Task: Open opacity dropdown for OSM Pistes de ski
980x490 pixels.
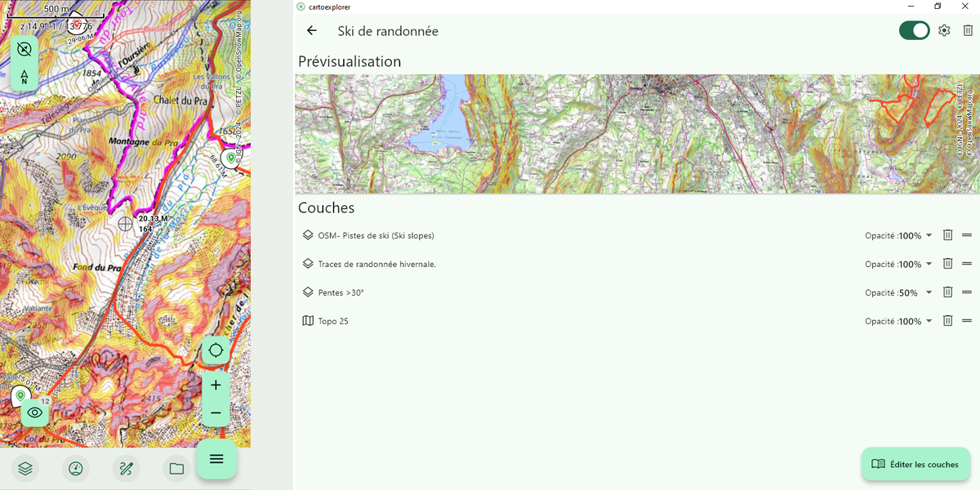Action: 929,235
